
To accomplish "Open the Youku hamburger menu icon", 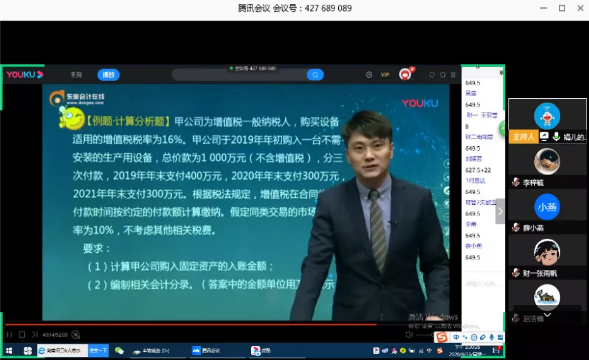I will pyautogui.click(x=453, y=75).
